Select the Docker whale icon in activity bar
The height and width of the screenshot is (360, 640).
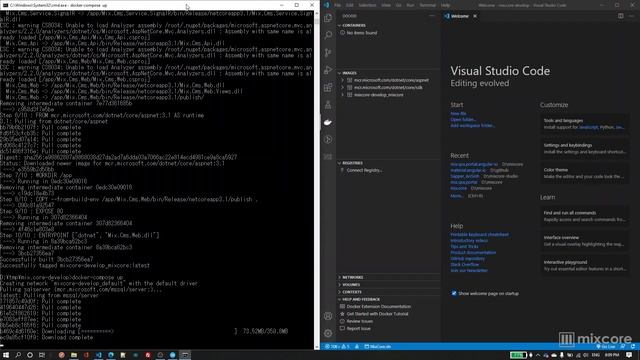tap(328, 122)
